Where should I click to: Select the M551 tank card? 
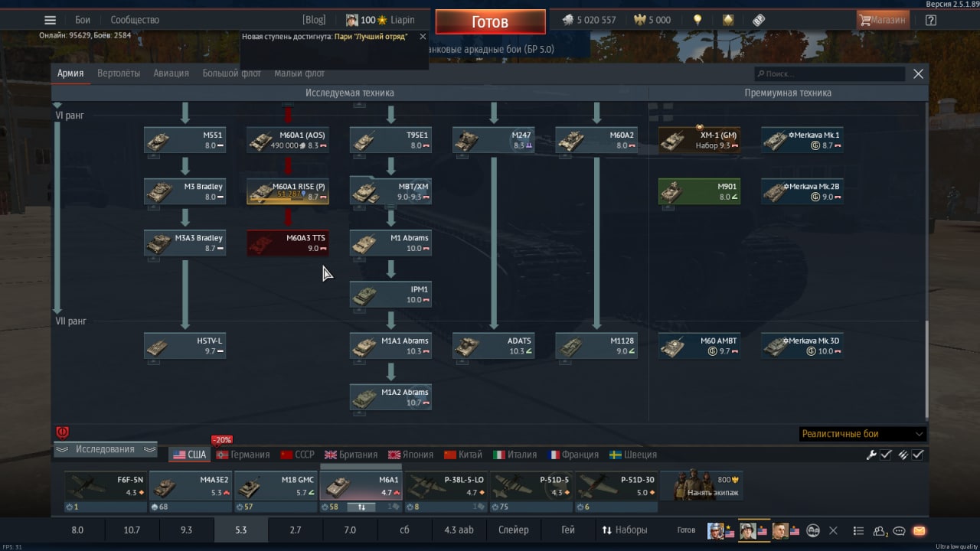point(185,140)
